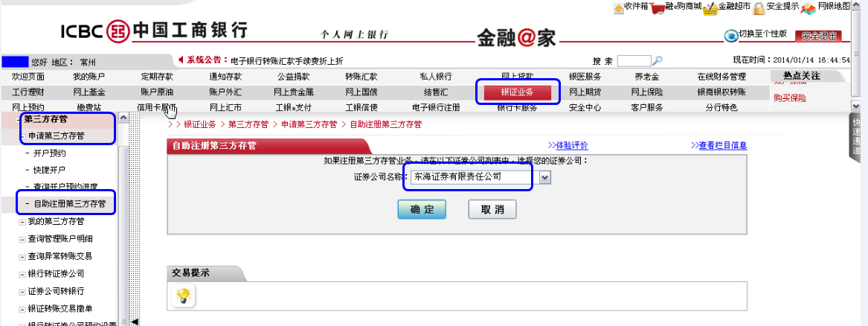The image size is (868, 326).
Task: Select 开户预约 in the sidebar
Action: [49, 153]
